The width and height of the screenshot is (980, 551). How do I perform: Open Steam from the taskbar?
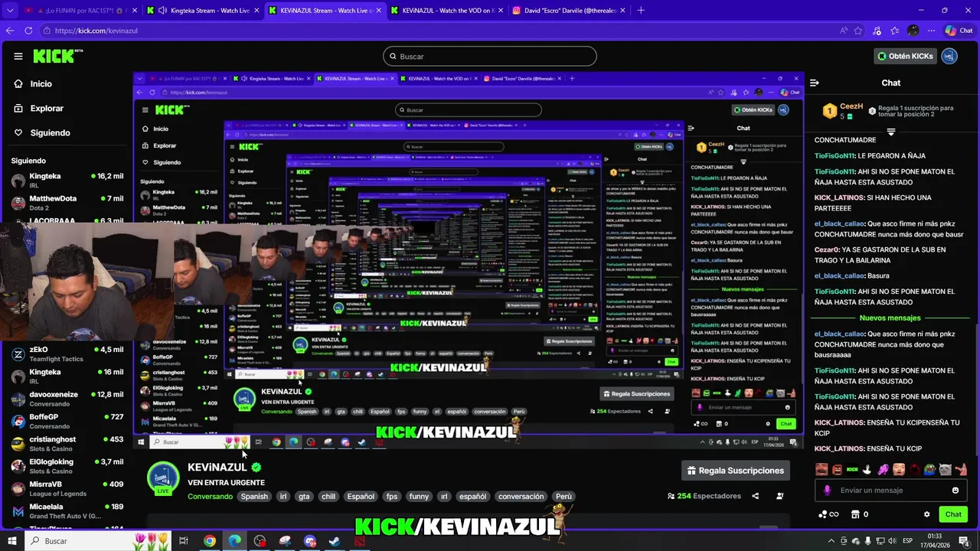pyautogui.click(x=335, y=541)
